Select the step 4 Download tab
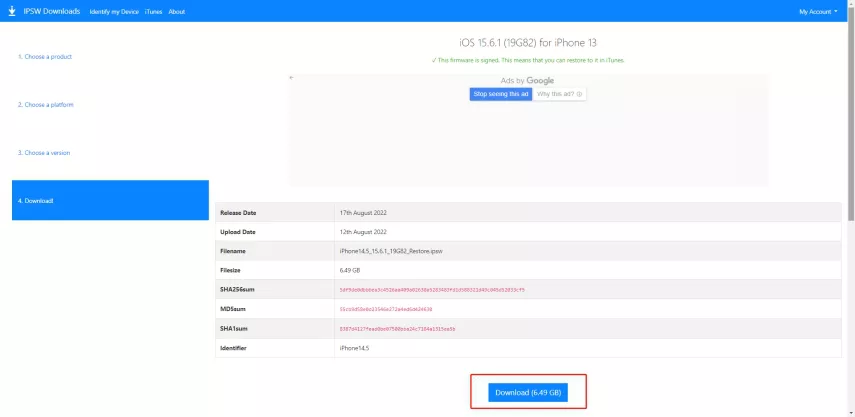The width and height of the screenshot is (855, 417). 110,200
